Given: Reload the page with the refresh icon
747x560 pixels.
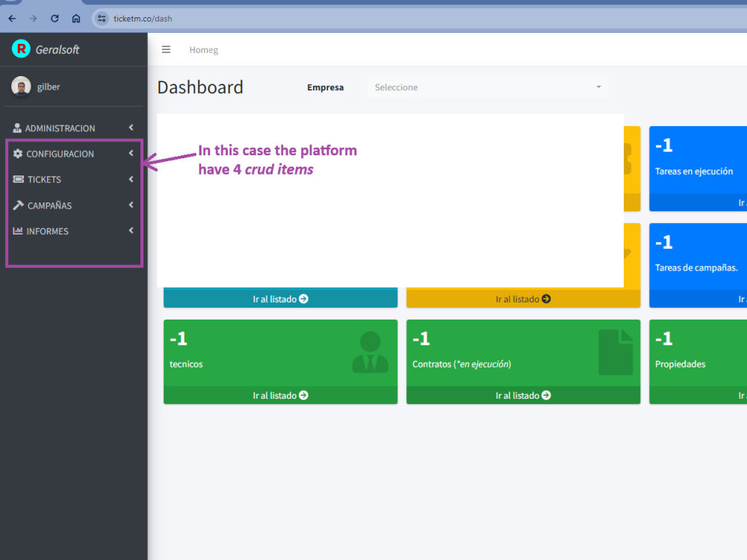Looking at the screenshot, I should (x=55, y=19).
